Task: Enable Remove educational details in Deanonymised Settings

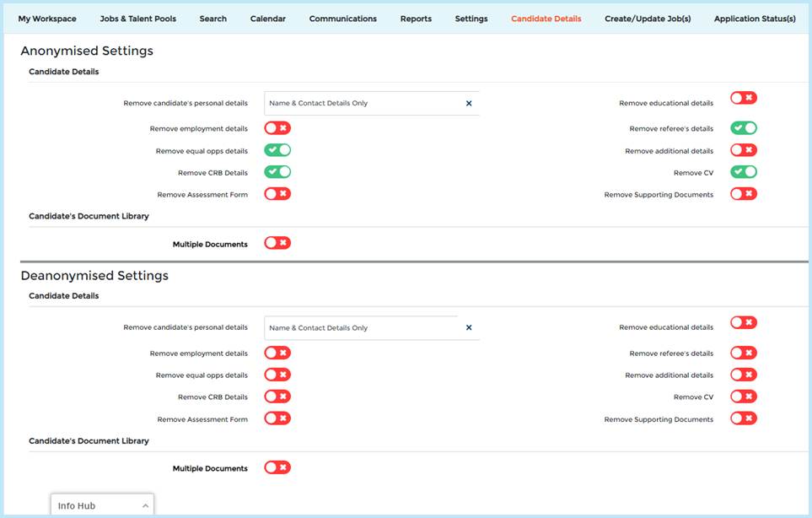Action: 743,321
